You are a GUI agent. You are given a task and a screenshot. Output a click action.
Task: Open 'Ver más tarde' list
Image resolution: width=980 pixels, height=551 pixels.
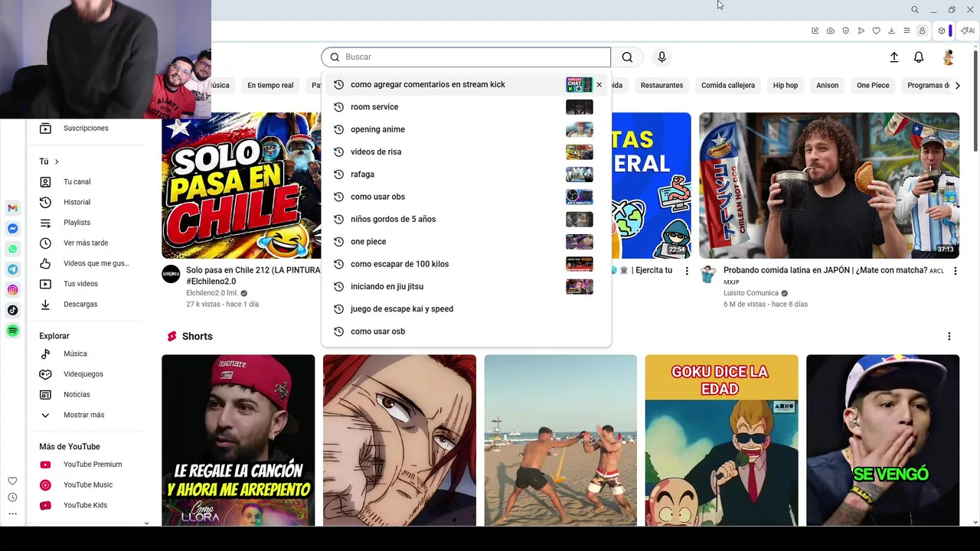86,243
